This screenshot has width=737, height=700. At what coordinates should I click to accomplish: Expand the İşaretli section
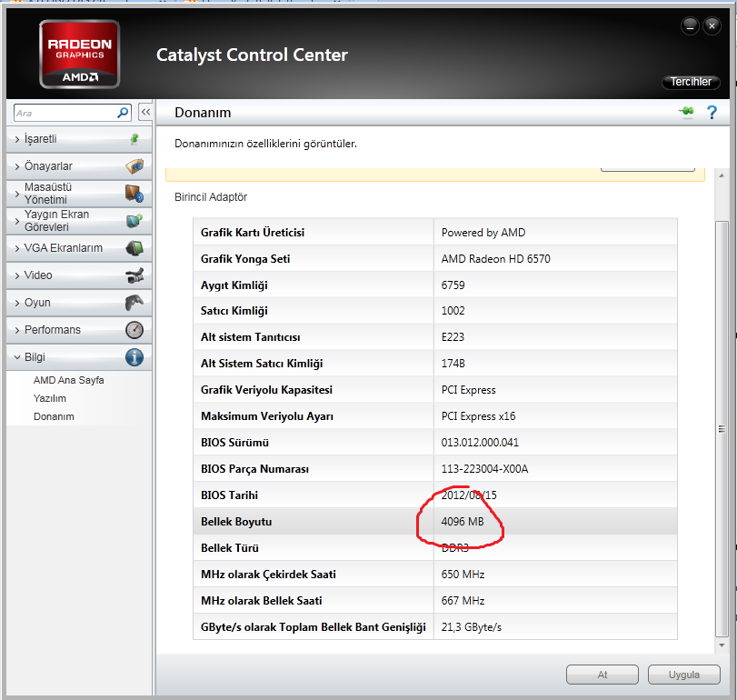point(79,139)
